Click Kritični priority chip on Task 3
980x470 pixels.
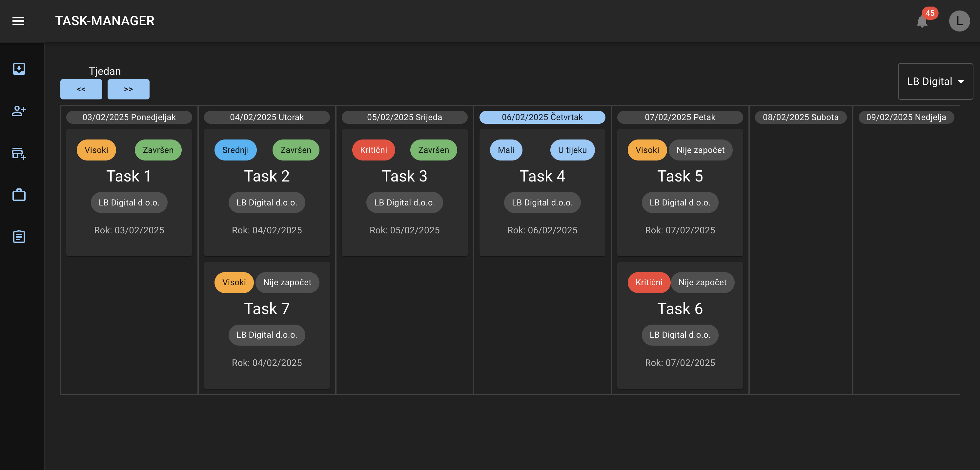(x=373, y=150)
